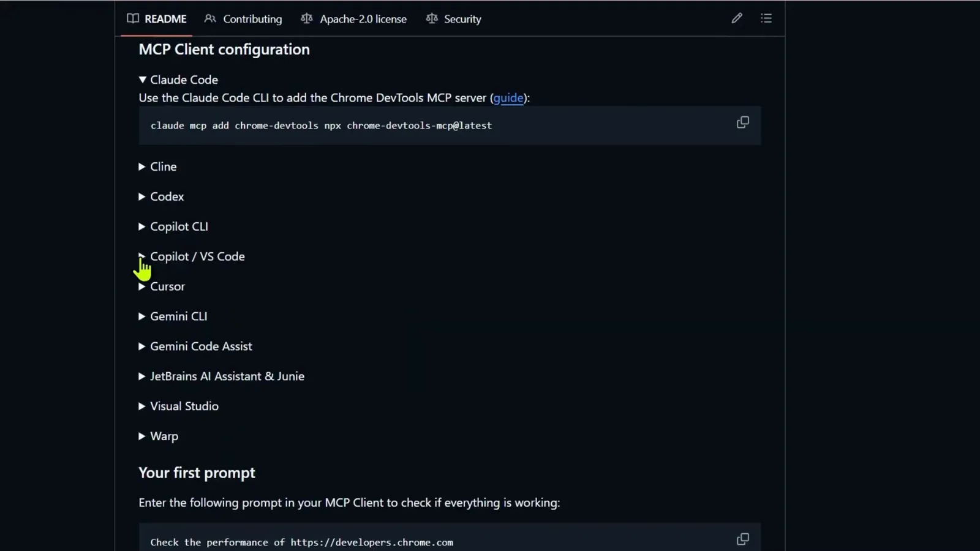980x551 pixels.
Task: Click the developers.chrome.com prompt text
Action: click(302, 542)
